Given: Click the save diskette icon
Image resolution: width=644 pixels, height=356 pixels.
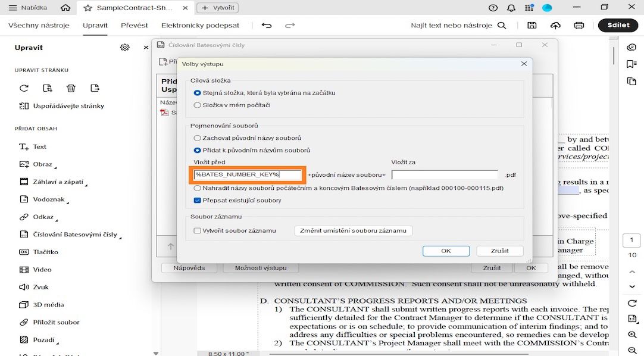Looking at the screenshot, I should (x=532, y=26).
